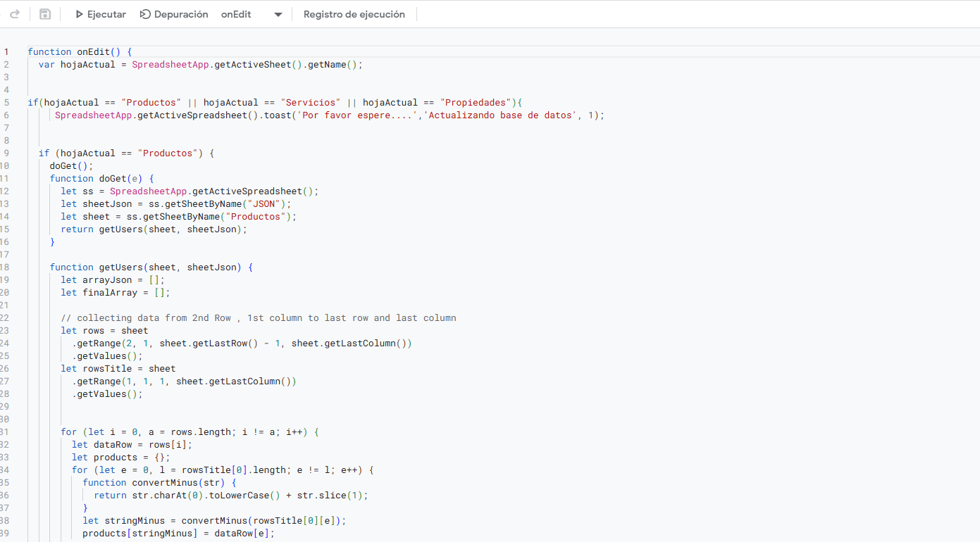Click line number 18 in gutter

(5, 267)
